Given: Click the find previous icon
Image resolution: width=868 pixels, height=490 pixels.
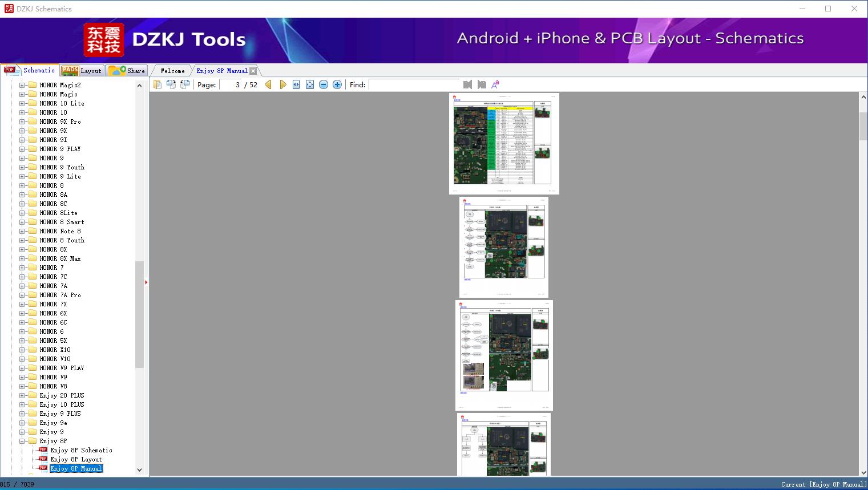Looking at the screenshot, I should point(467,84).
